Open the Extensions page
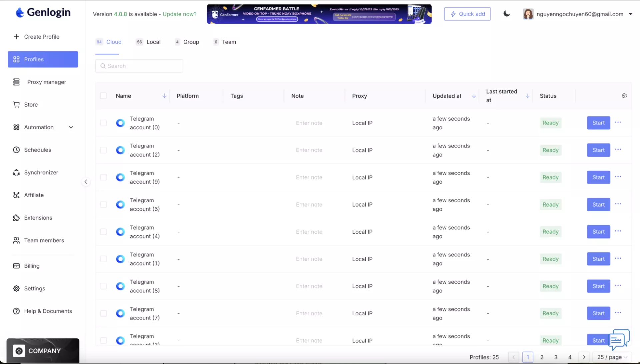The height and width of the screenshot is (364, 640). point(38,218)
